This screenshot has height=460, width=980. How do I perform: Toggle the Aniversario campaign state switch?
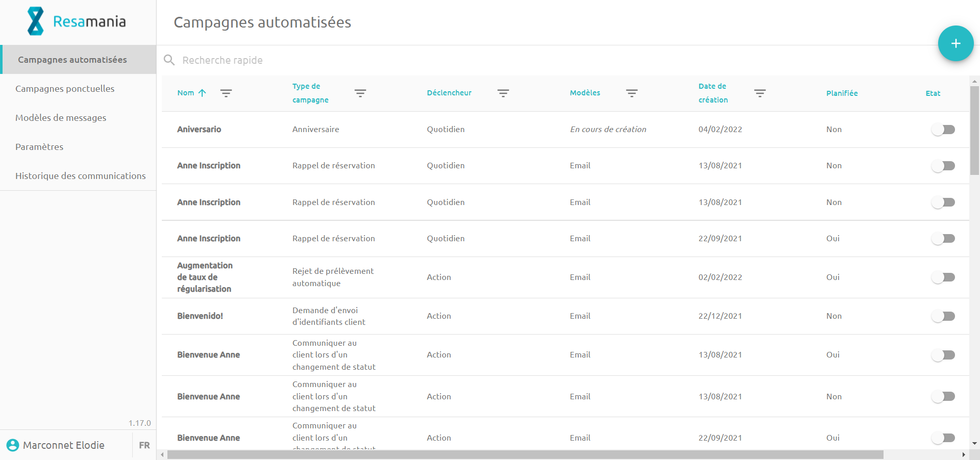[x=943, y=130]
